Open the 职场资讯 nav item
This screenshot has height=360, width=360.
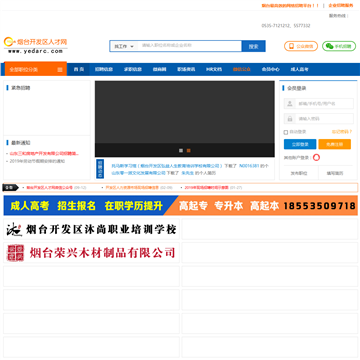[186, 69]
